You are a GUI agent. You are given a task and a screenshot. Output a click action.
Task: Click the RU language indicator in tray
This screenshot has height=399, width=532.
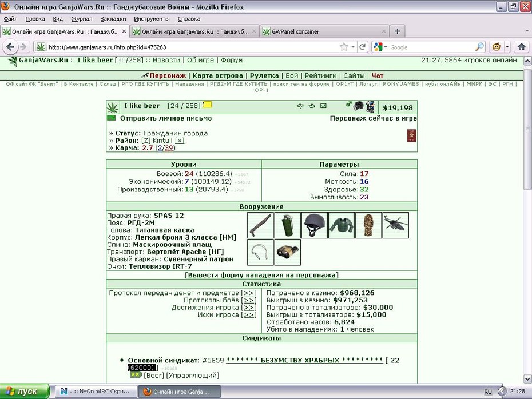point(487,392)
